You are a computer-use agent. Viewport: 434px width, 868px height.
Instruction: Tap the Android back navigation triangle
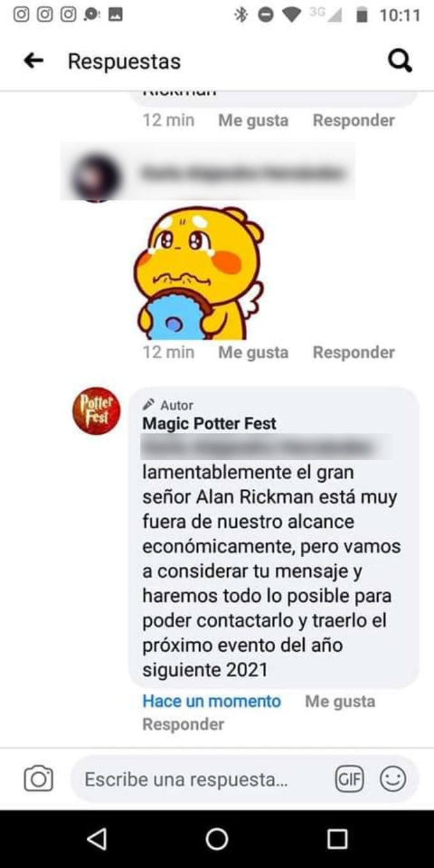pos(96,839)
